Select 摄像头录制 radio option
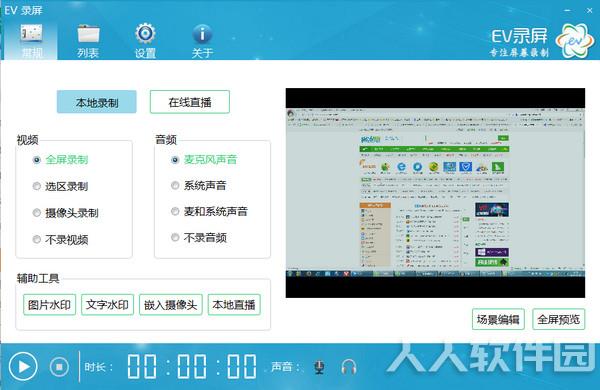Screen dimensions: 600x390 [x=65, y=213]
